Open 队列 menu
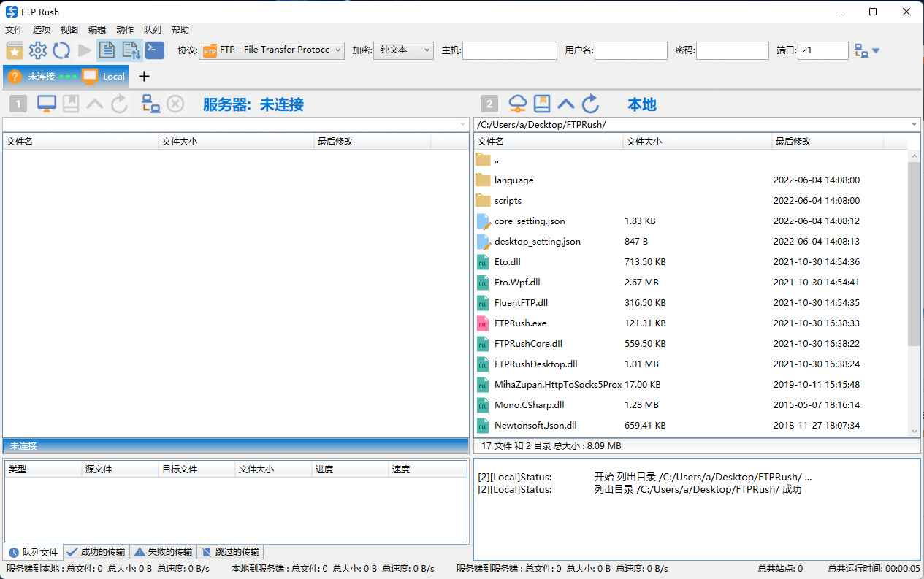Viewport: 924px width, 579px height. point(153,30)
